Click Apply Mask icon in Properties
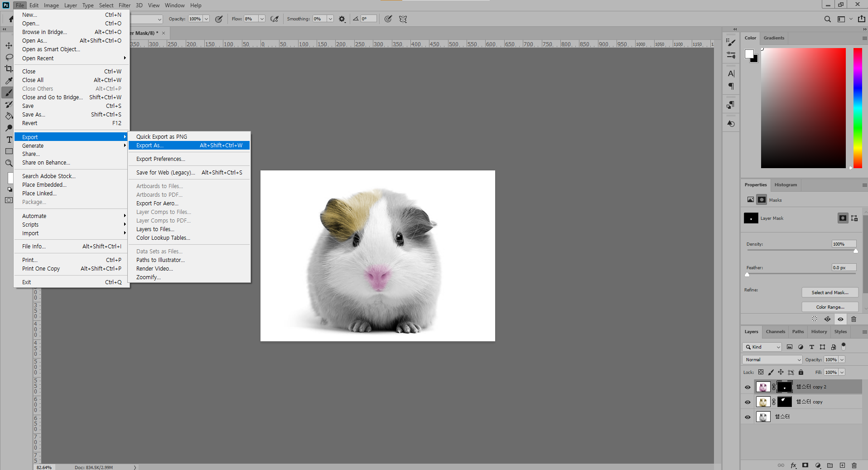The image size is (868, 470). click(x=827, y=319)
